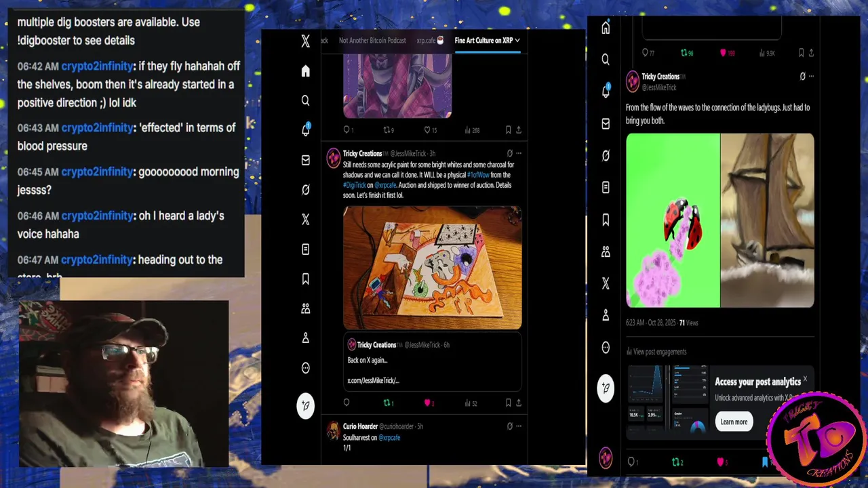Open Grok in the feed window sidebar
Image resolution: width=868 pixels, height=488 pixels.
pyautogui.click(x=305, y=190)
